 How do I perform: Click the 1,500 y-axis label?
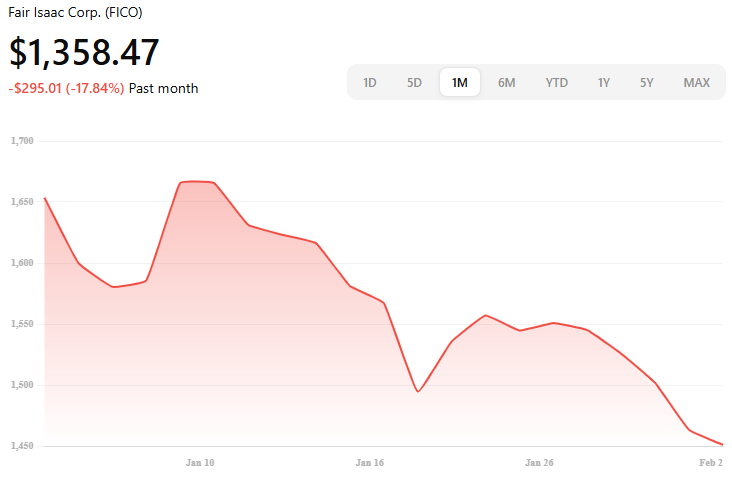click(x=22, y=385)
